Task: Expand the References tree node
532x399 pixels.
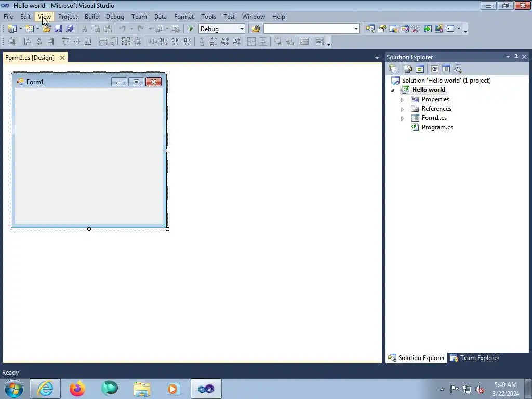Action: 403,109
